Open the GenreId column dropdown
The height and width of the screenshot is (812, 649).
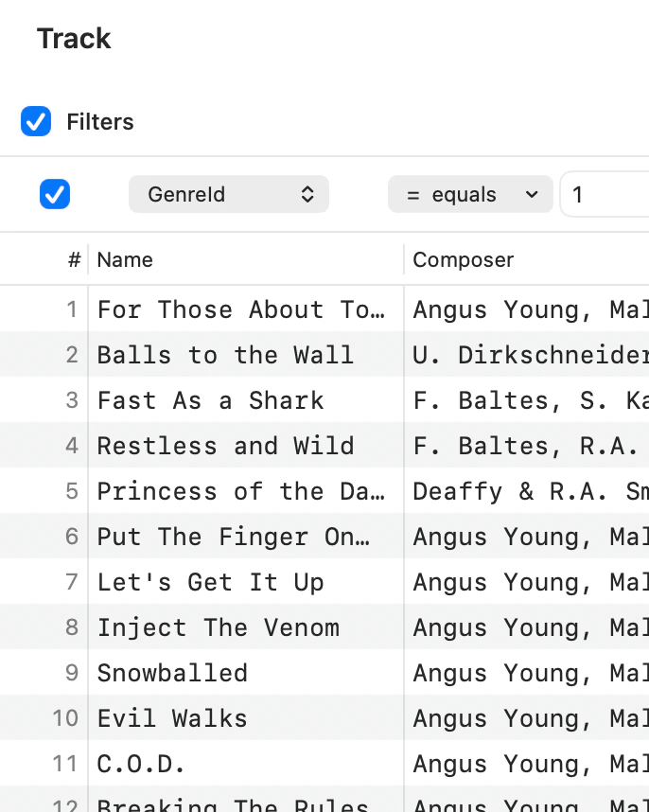coord(229,194)
